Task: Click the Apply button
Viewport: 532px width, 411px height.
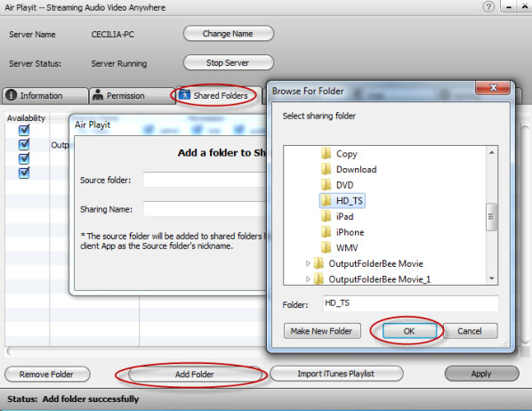Action: (482, 374)
